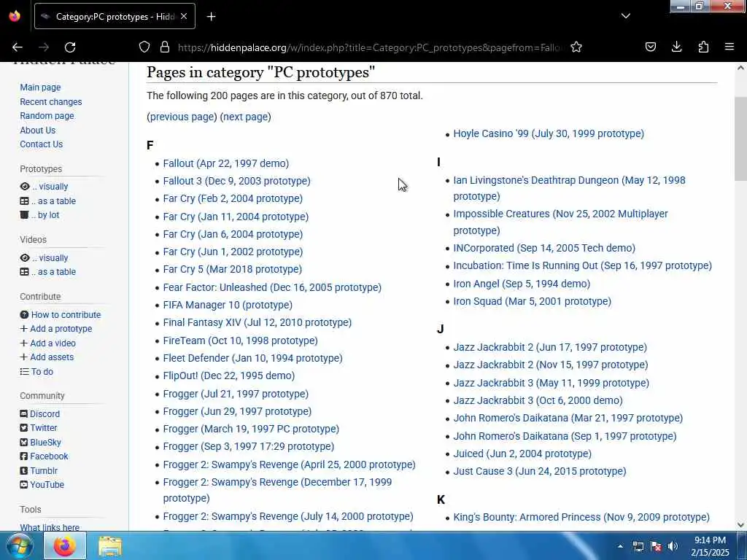Open Fallout 3 (Dec 9, 2003 prototype)
The image size is (747, 560).
pos(237,181)
